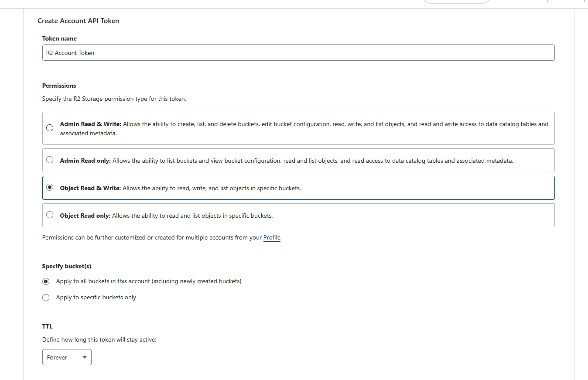
Task: Open the TTL Forever dropdown
Action: [67, 357]
